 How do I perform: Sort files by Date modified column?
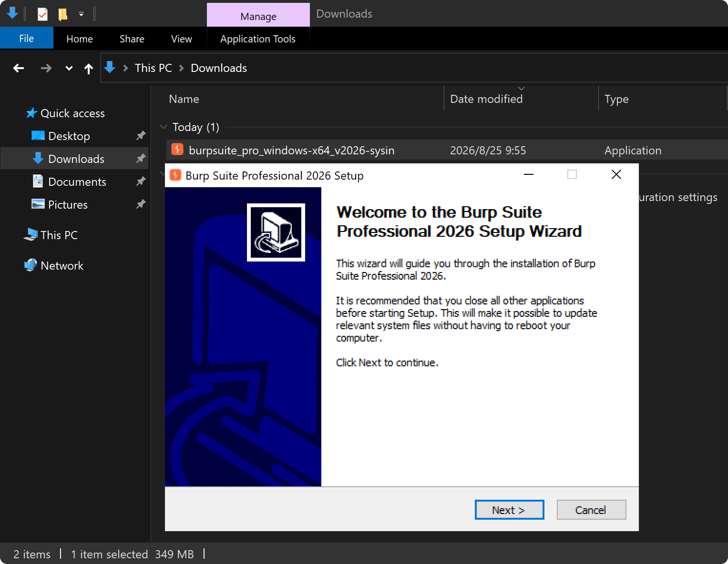coord(486,99)
